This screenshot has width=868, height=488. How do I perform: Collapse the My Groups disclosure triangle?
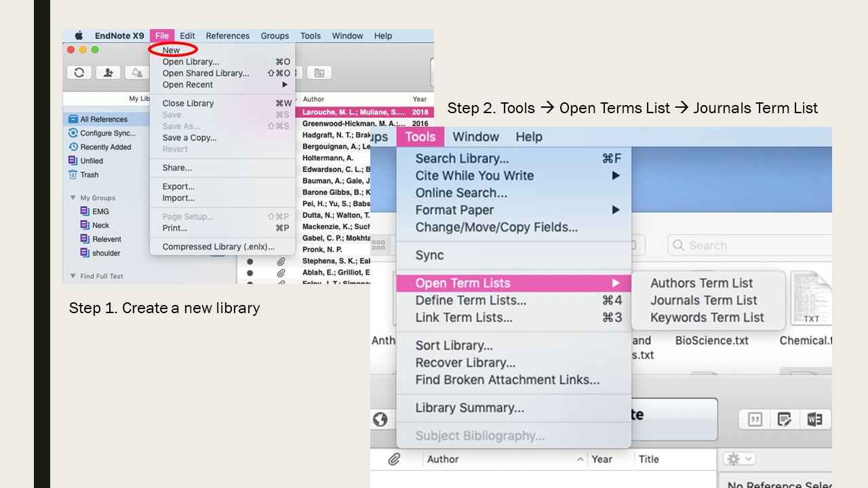click(x=73, y=198)
